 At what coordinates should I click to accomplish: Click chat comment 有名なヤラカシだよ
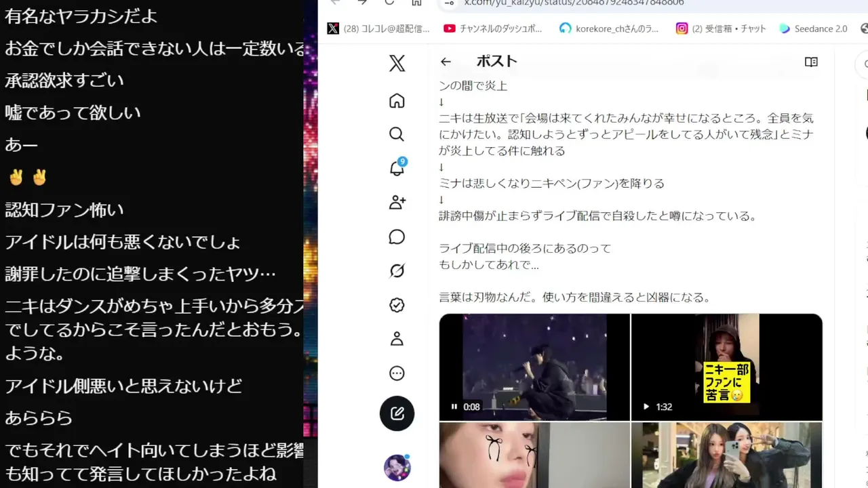tap(81, 16)
